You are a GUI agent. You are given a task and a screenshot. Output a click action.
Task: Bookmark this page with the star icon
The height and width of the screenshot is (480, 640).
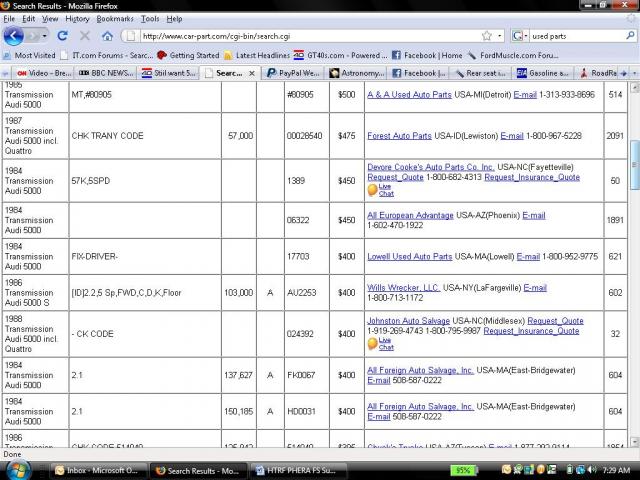487,36
